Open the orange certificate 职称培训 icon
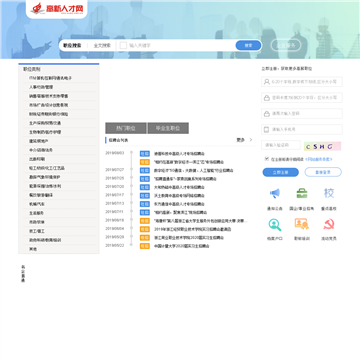This screenshot has width=360, height=360. 302,224
